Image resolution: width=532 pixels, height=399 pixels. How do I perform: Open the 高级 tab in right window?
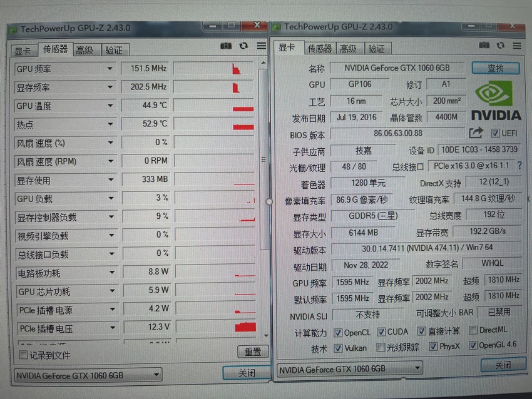[x=349, y=49]
